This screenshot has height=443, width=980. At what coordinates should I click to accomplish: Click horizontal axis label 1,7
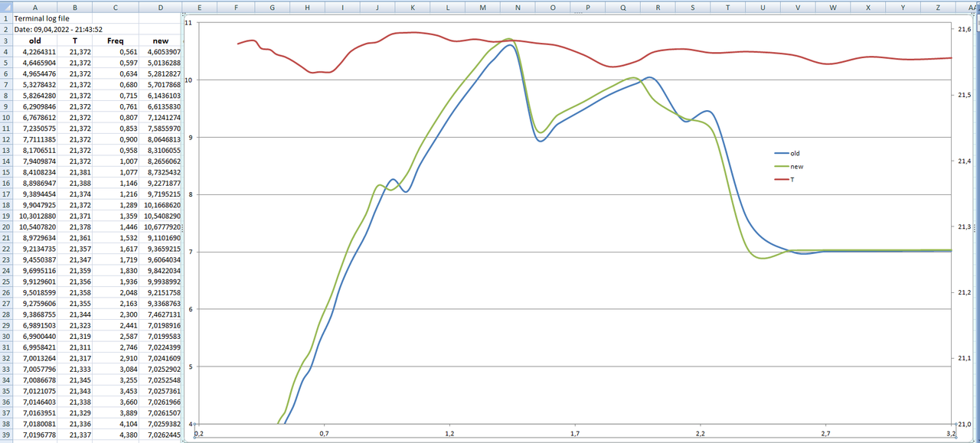pyautogui.click(x=575, y=434)
